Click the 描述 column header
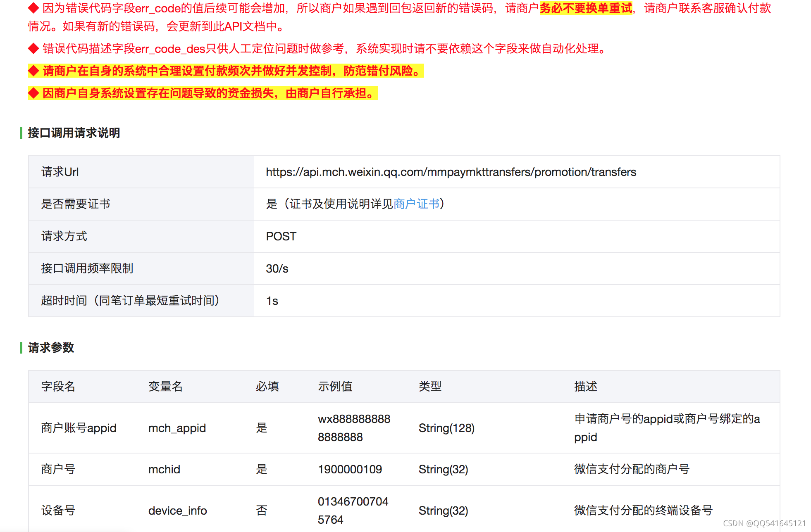 tap(585, 387)
